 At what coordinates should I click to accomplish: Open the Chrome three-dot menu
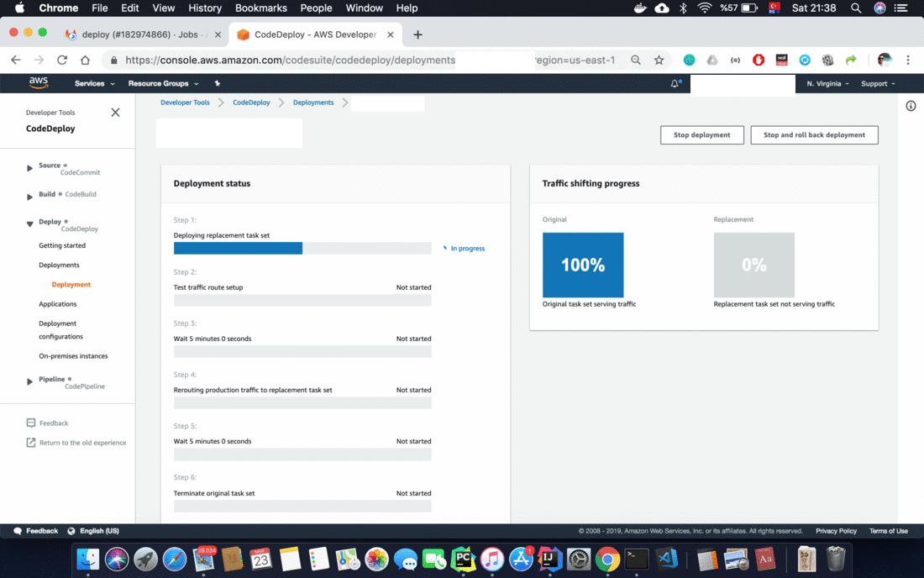click(x=908, y=60)
